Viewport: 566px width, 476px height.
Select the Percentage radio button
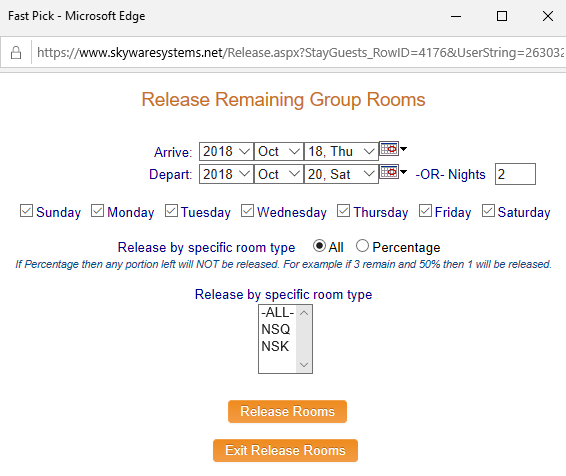click(x=362, y=246)
